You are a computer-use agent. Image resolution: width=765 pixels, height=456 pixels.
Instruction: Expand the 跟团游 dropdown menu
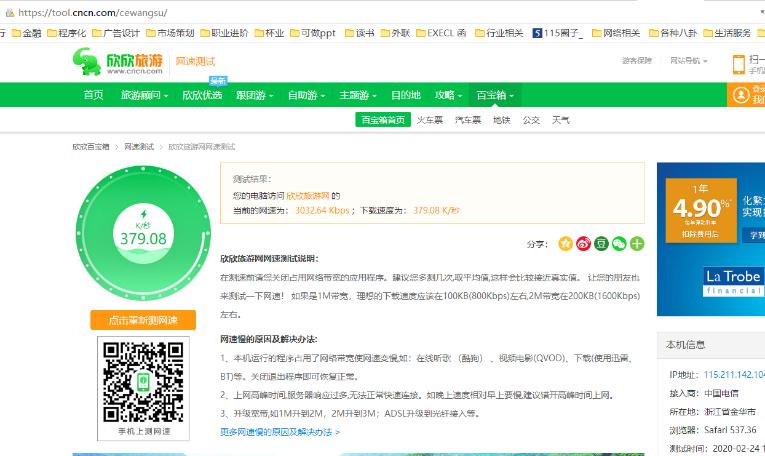255,95
